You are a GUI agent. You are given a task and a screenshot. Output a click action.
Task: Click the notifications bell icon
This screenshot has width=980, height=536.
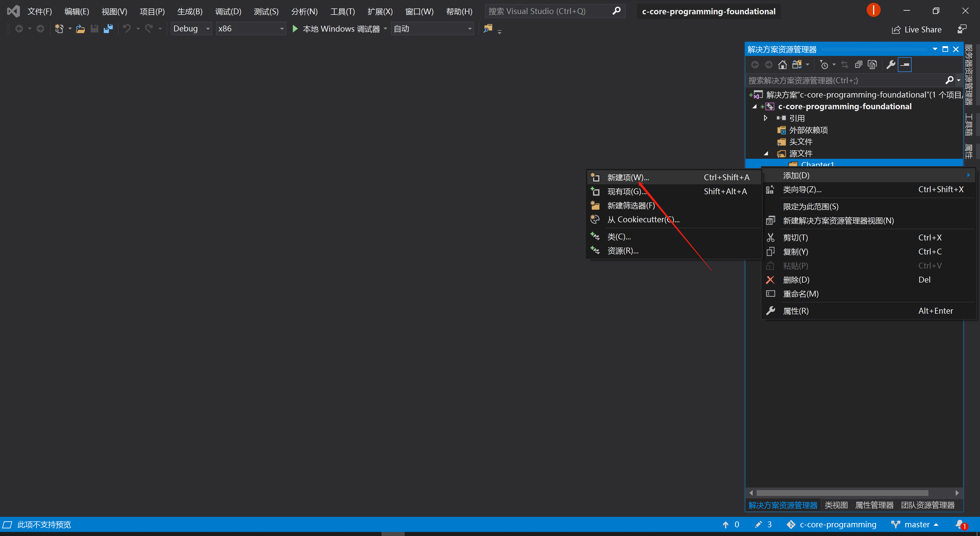[960, 525]
